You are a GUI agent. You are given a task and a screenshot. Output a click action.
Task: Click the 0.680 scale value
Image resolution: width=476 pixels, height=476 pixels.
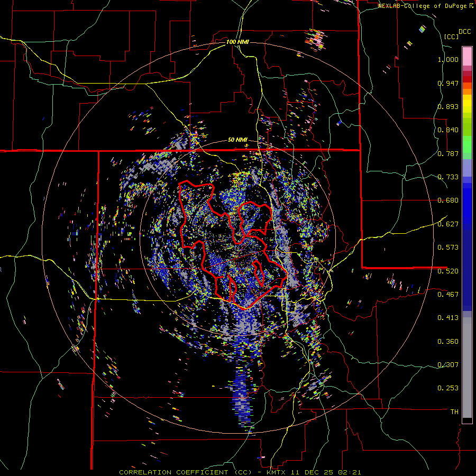click(x=448, y=200)
